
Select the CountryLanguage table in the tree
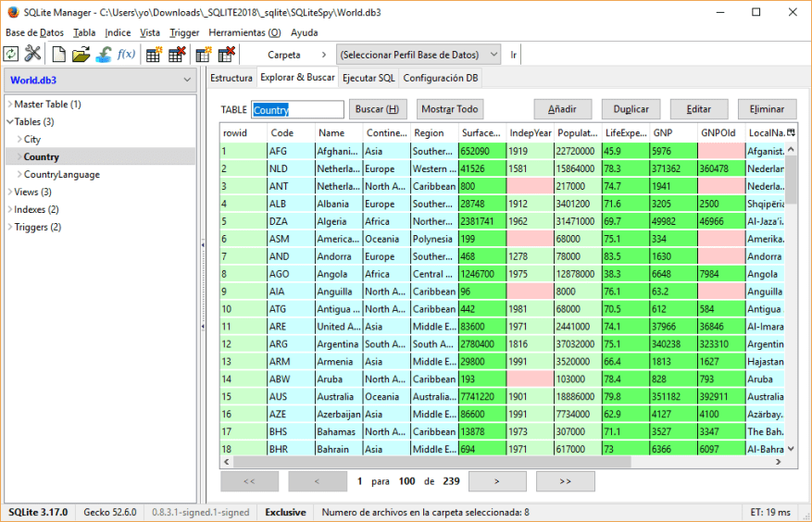pos(62,175)
